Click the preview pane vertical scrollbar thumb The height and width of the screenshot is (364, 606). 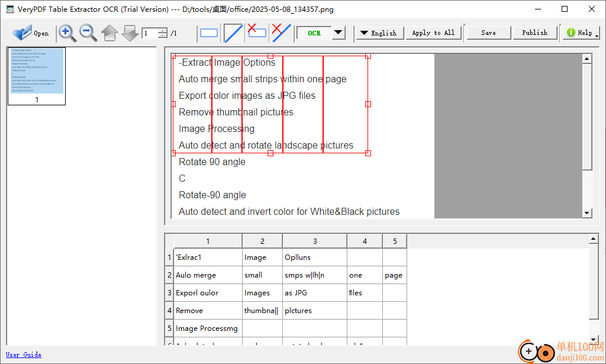pos(587,117)
